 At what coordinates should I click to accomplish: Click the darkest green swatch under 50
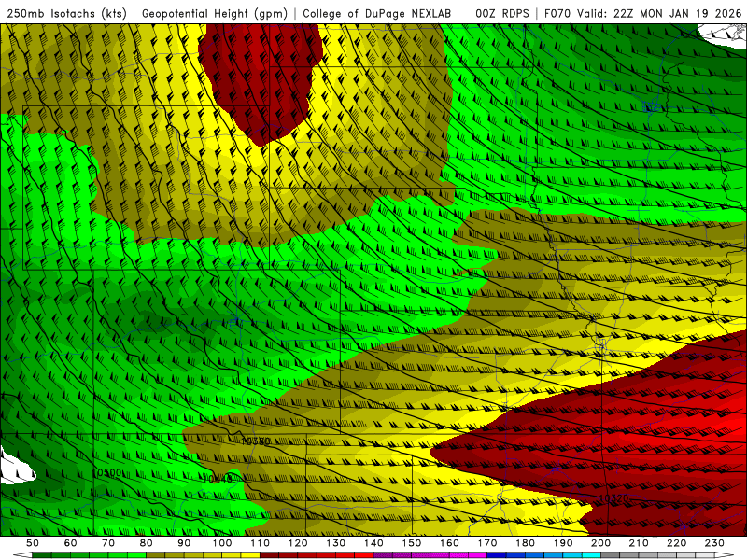tap(42, 555)
